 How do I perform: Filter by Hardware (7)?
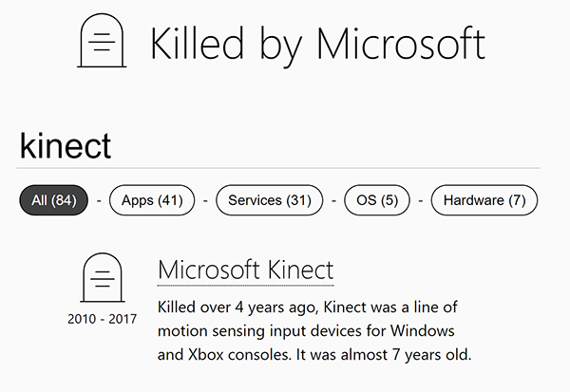tap(484, 200)
